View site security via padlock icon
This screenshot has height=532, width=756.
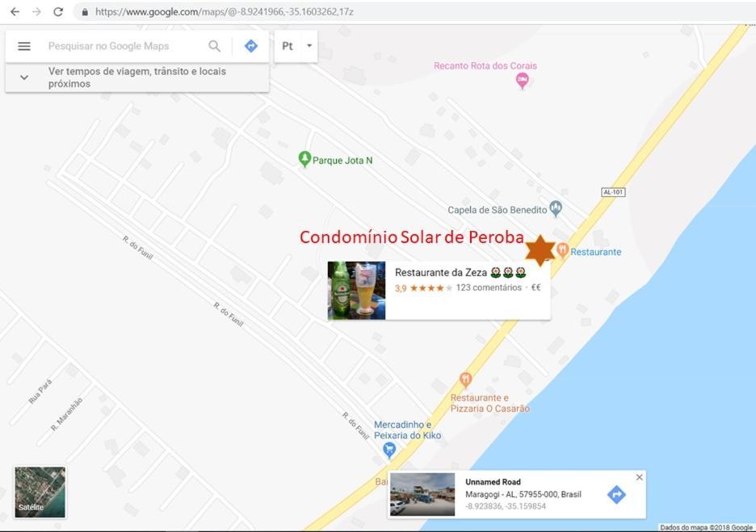click(85, 12)
